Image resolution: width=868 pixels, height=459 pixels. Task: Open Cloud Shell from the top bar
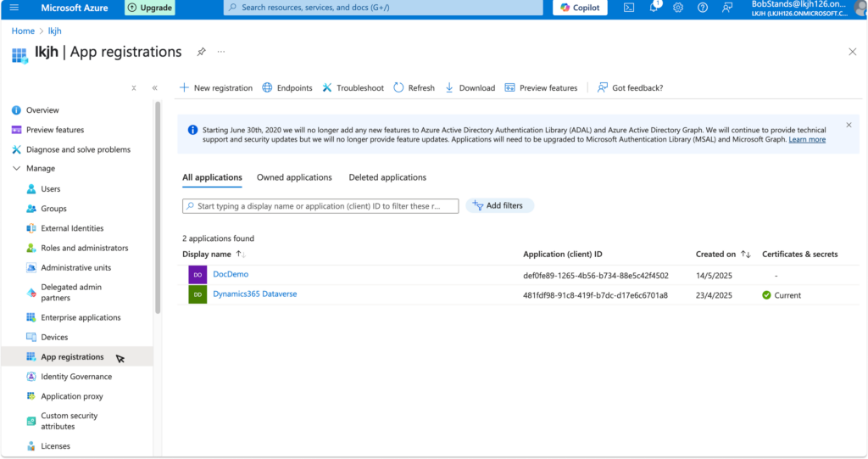[629, 8]
